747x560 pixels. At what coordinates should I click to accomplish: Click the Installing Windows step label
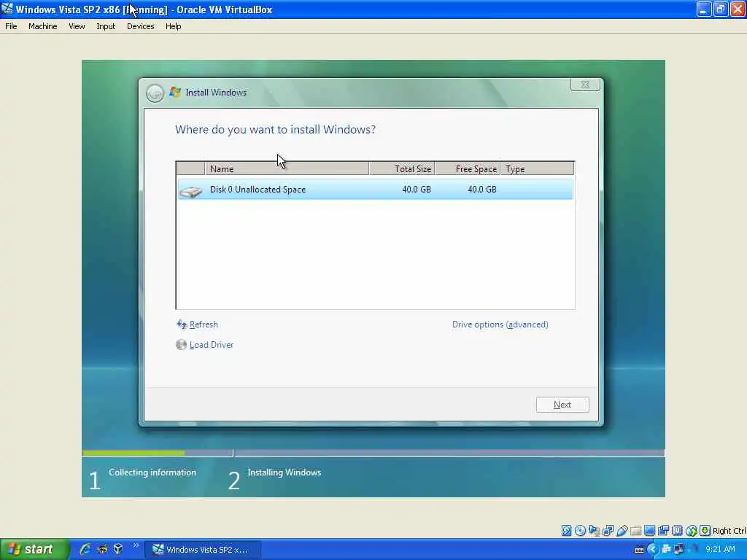coord(285,472)
